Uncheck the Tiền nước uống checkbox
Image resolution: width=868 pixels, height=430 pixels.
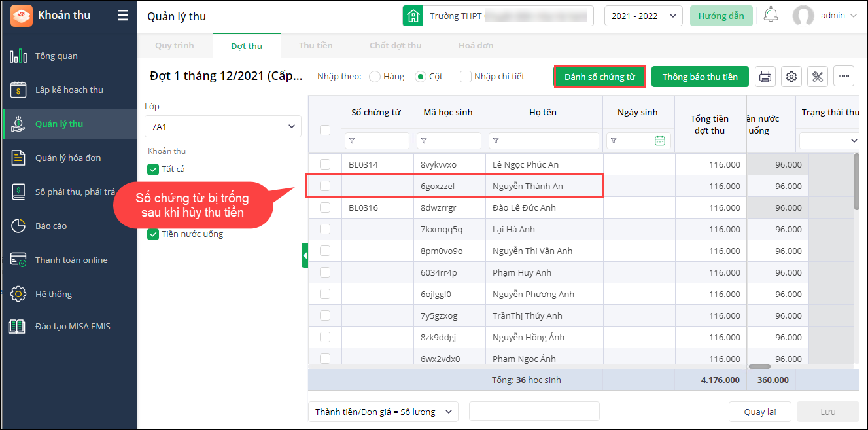153,234
